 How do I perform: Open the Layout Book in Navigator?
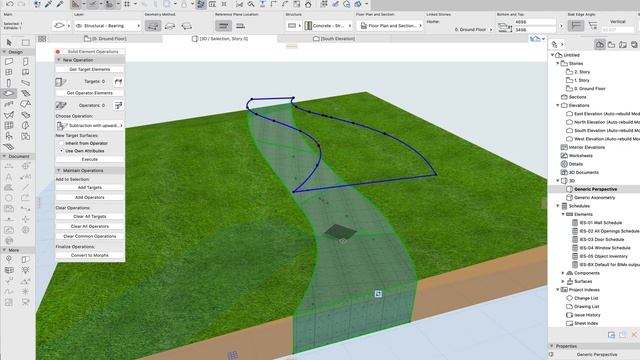pos(622,44)
